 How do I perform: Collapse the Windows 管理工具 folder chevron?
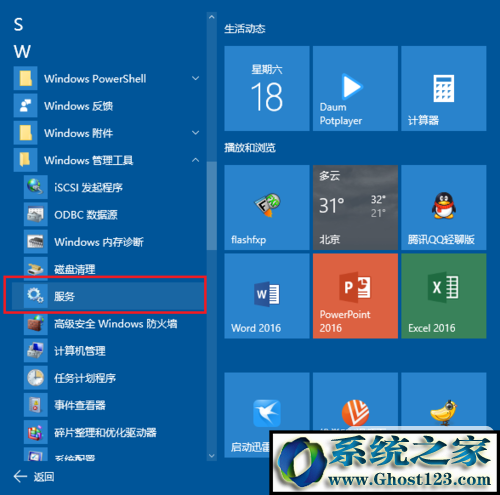[196, 160]
